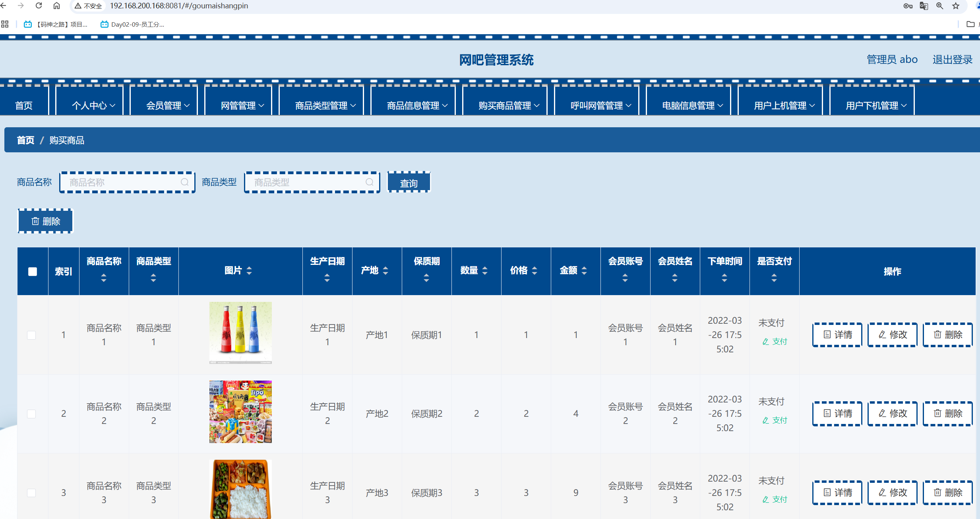The width and height of the screenshot is (980, 519).
Task: Click the 查询 query button
Action: (x=409, y=182)
